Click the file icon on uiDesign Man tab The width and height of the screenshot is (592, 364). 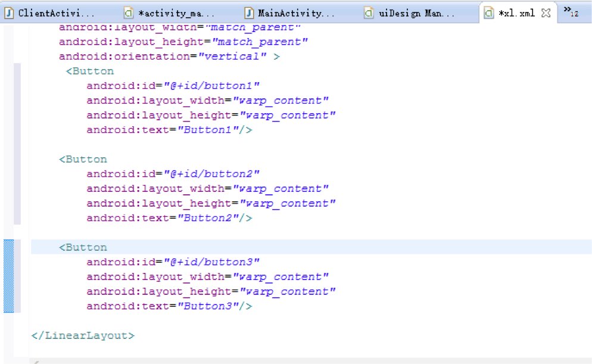369,13
